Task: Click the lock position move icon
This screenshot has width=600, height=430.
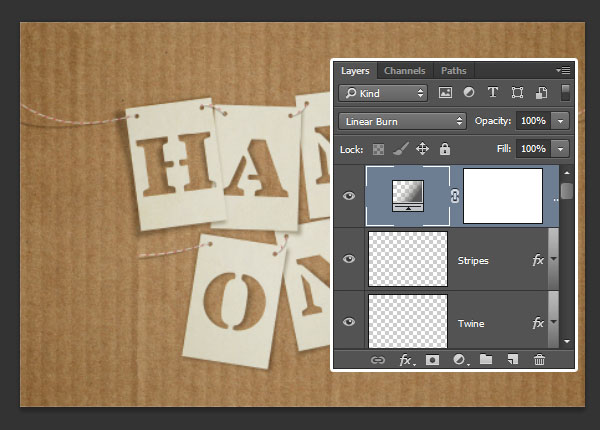Action: [x=422, y=148]
